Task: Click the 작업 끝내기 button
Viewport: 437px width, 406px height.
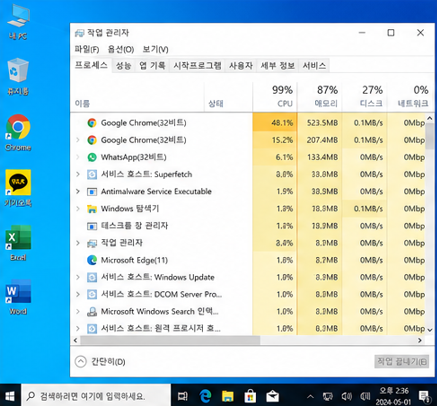Action: point(402,362)
